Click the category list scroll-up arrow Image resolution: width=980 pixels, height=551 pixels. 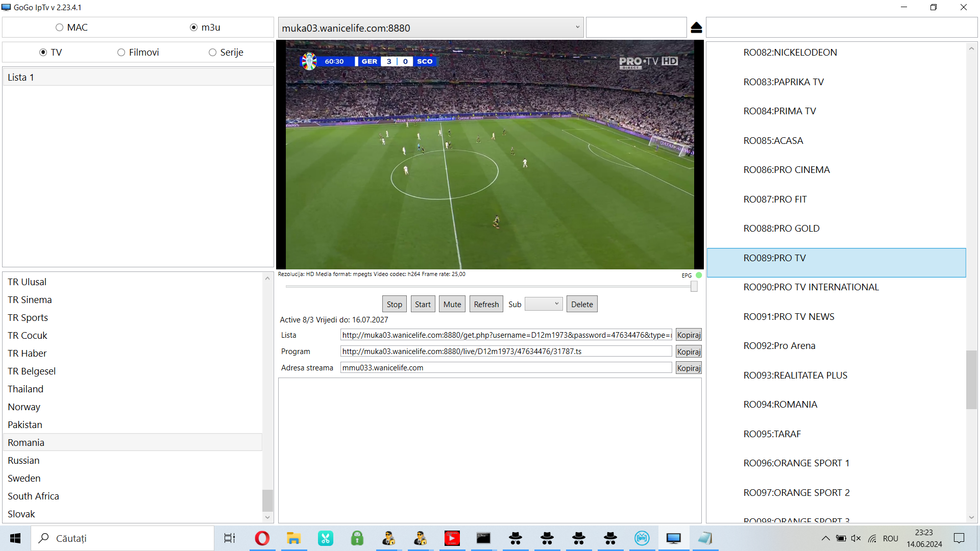click(x=267, y=279)
